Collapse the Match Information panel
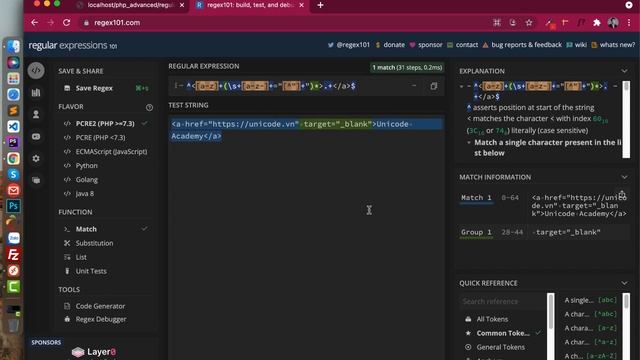This screenshot has height=360, width=640. pyautogui.click(x=624, y=177)
